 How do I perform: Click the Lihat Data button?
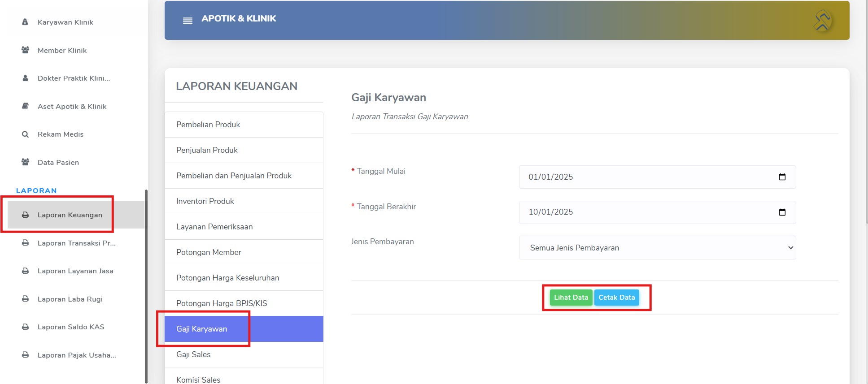click(571, 298)
